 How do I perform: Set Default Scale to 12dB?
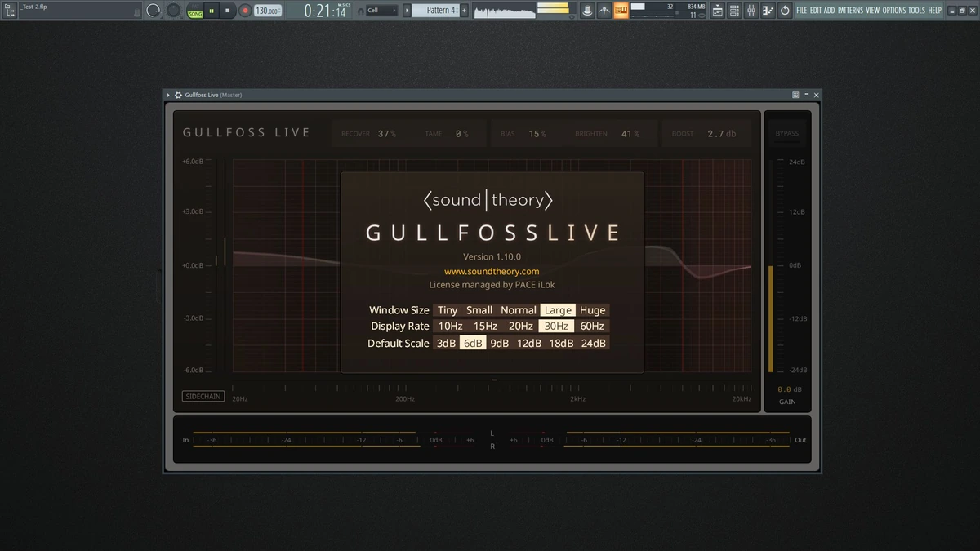[529, 343]
